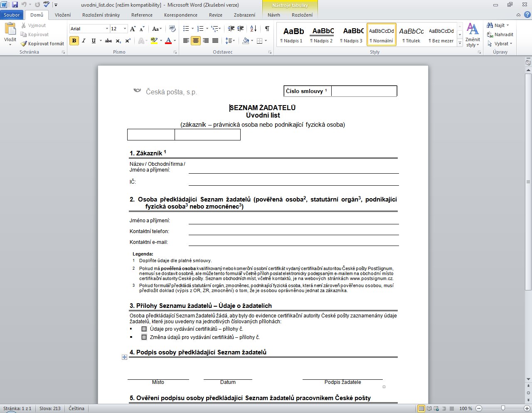532x413 pixels.
Task: Toggle superscript formatting
Action: (128, 41)
